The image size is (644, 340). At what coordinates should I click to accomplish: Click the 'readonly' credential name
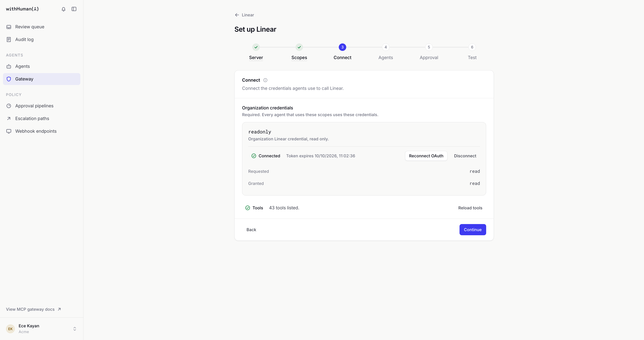[x=260, y=132]
